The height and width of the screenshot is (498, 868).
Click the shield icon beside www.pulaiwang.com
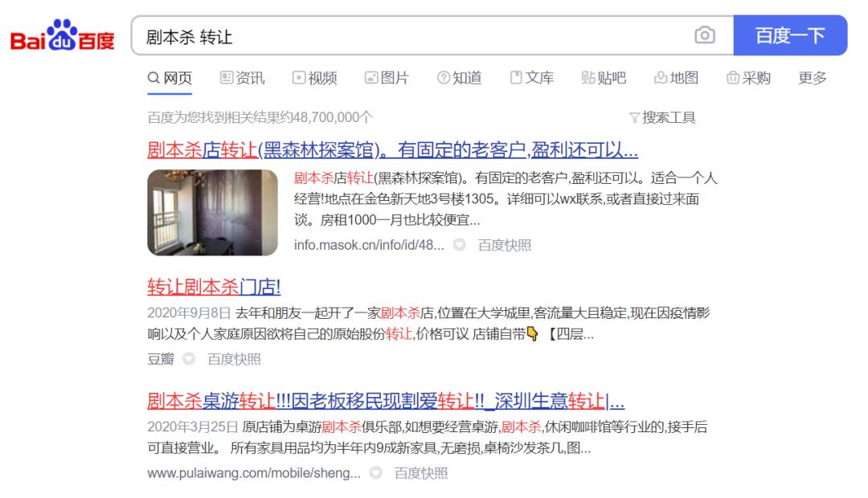pyautogui.click(x=376, y=472)
